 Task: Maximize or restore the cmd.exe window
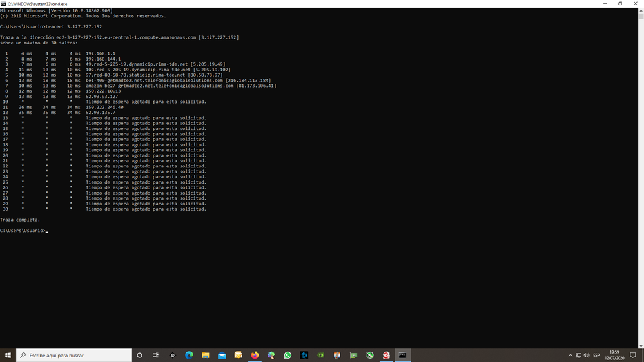click(620, 3)
